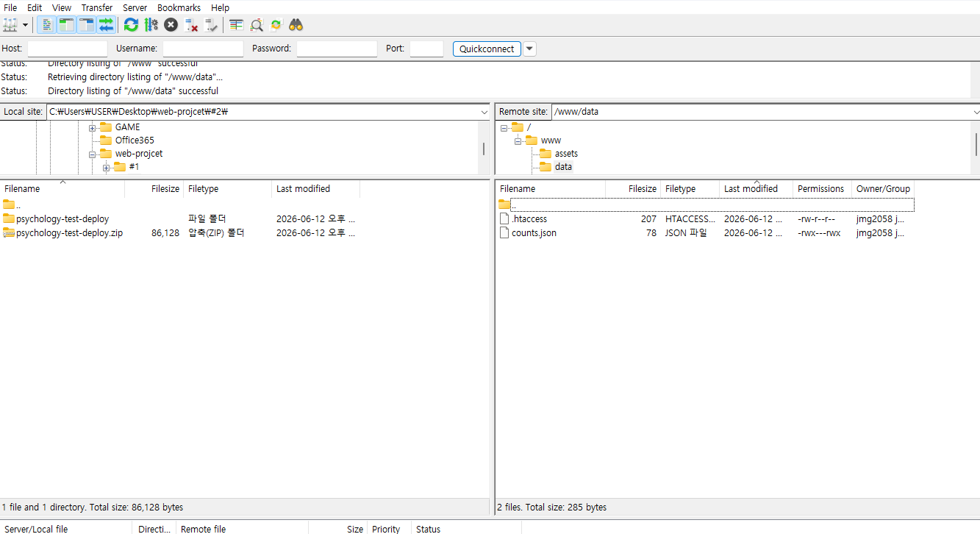Screen dimensions: 980x534
Task: Toggle synchronized browsing
Action: tap(276, 25)
